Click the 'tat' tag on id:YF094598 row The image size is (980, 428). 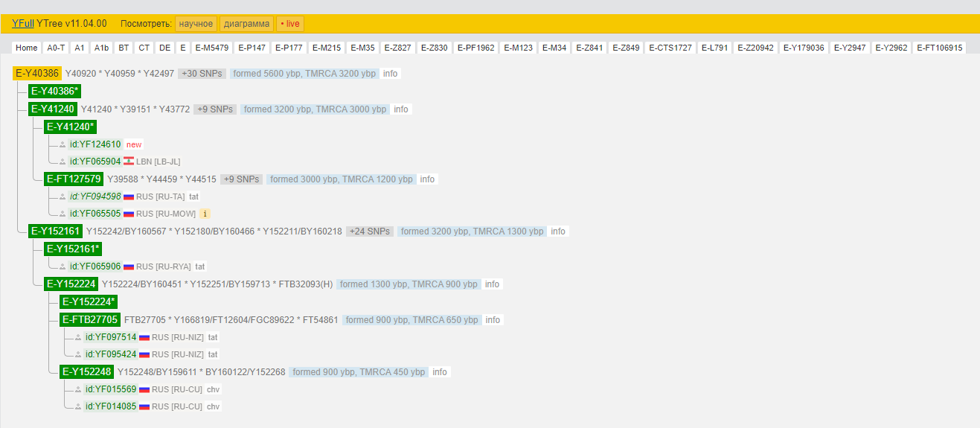[194, 197]
